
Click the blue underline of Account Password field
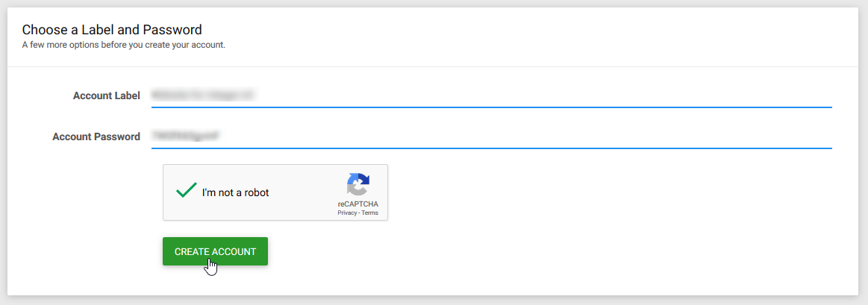[492, 148]
